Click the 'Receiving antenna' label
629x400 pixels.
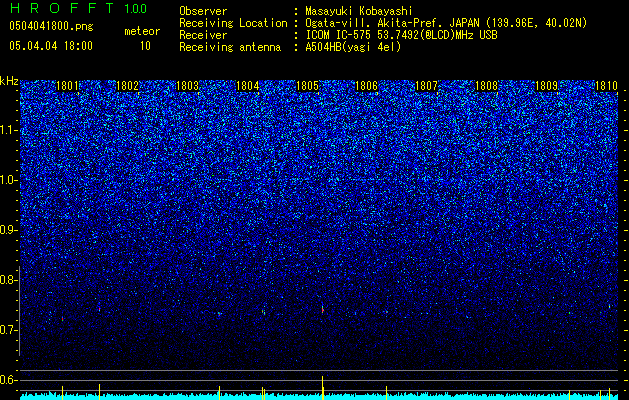pos(230,47)
